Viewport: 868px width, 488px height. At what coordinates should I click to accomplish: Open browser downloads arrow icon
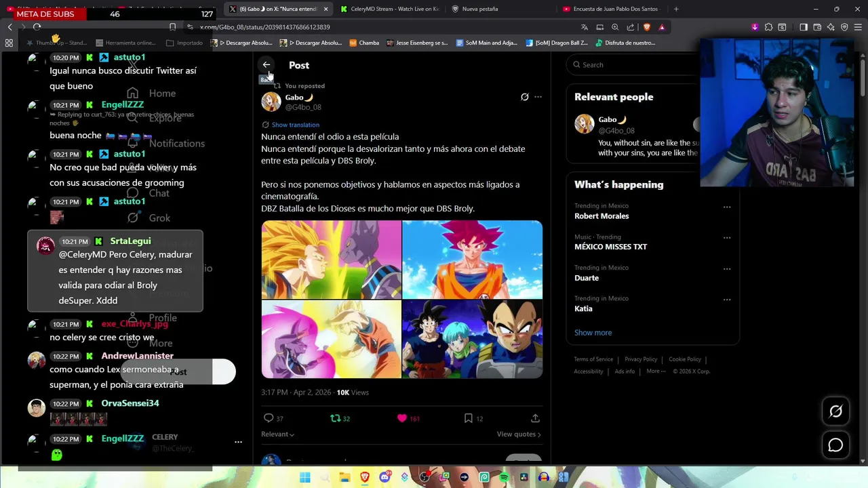pyautogui.click(x=755, y=27)
